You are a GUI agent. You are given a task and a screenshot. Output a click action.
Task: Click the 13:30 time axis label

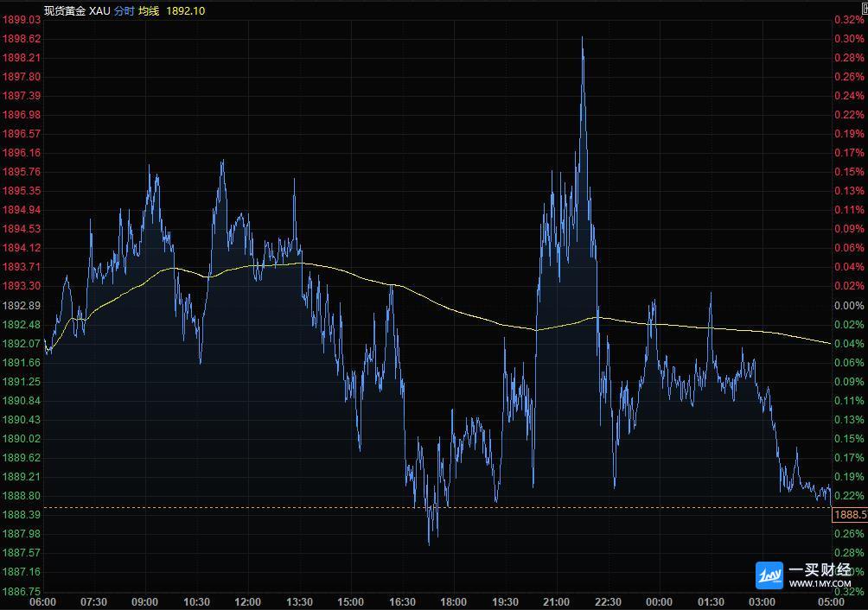pyautogui.click(x=299, y=601)
